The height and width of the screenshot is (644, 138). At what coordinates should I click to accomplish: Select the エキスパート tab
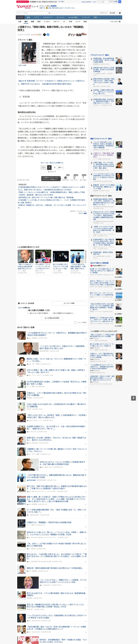[x=48, y=17]
